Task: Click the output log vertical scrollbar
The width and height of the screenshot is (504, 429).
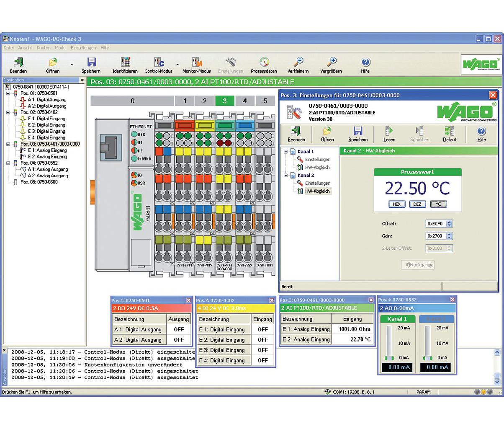Action: point(497,367)
